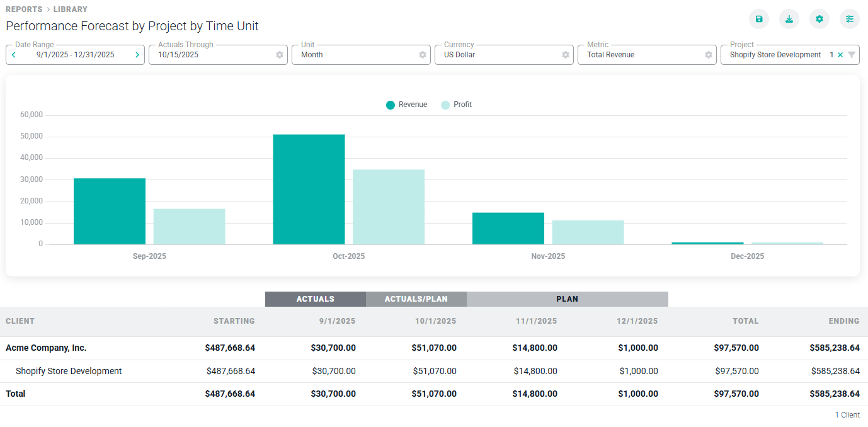This screenshot has width=868, height=427.
Task: Open the Unit Month dropdown
Action: pos(353,55)
